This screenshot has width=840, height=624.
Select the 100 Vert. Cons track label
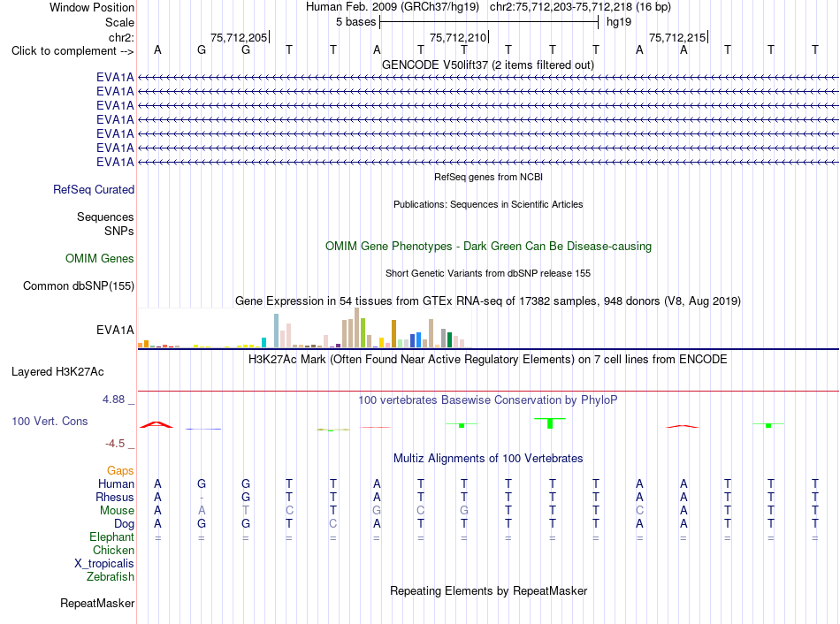[50, 421]
